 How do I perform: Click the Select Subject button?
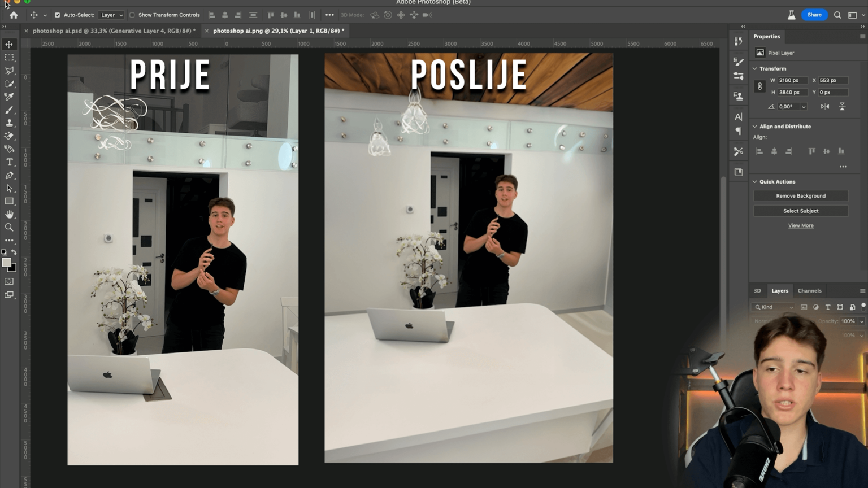tap(801, 211)
